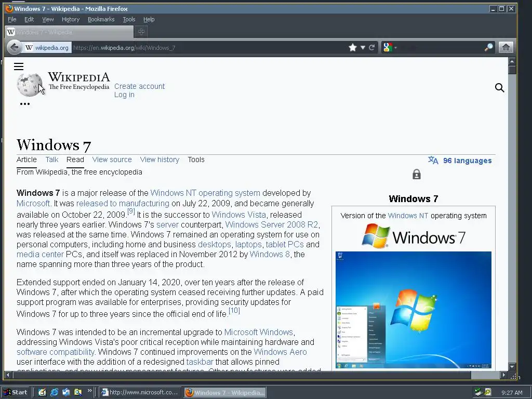The height and width of the screenshot is (399, 532).
Task: Launch Internet Explorer from quick launch
Action: click(54, 392)
